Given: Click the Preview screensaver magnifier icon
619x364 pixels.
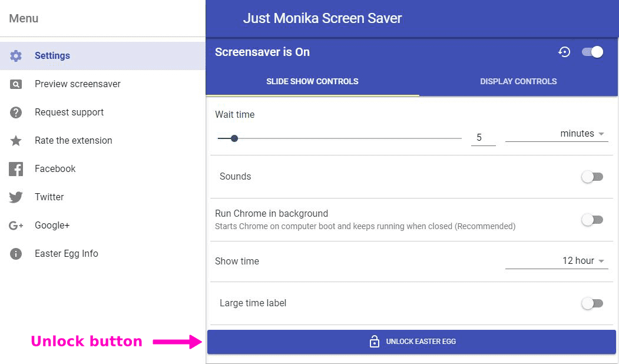Looking at the screenshot, I should pos(16,84).
